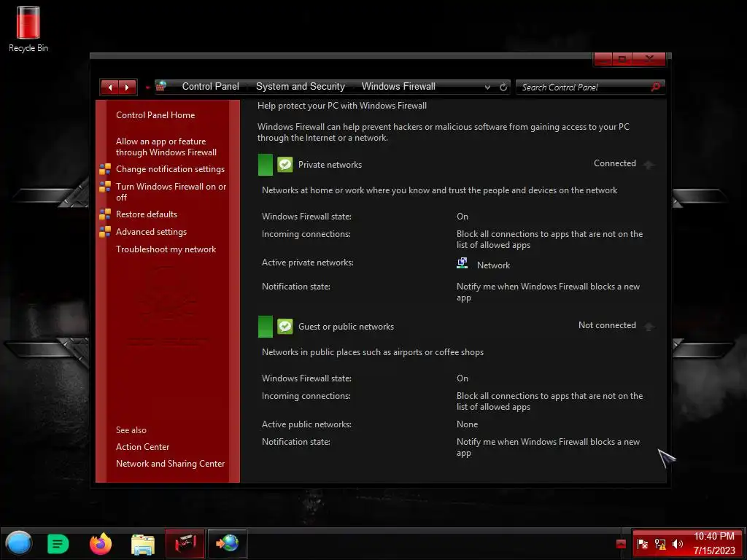Screen dimensions: 747x560
Task: Maximize the Windows Firewall window
Action: click(622, 59)
